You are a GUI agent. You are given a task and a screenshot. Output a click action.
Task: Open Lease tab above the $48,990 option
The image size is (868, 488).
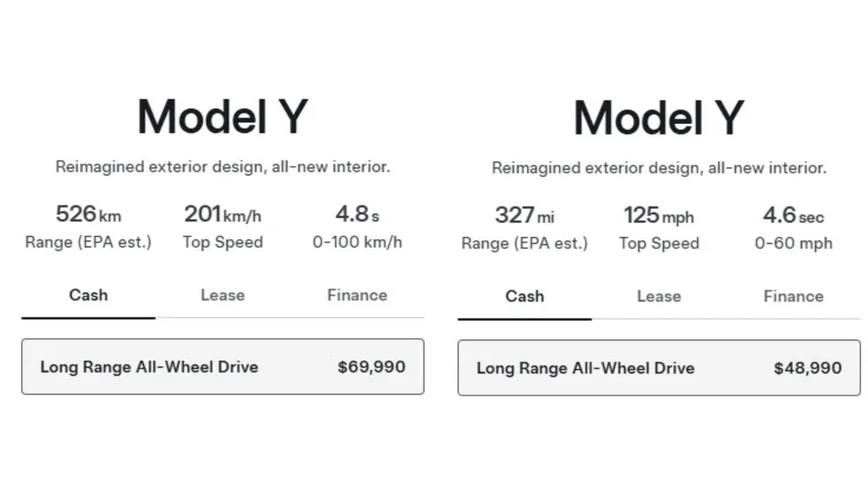click(659, 296)
